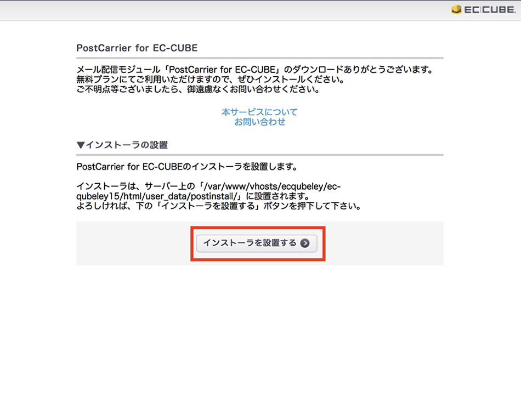Open the 本サービスについて link

pyautogui.click(x=259, y=112)
